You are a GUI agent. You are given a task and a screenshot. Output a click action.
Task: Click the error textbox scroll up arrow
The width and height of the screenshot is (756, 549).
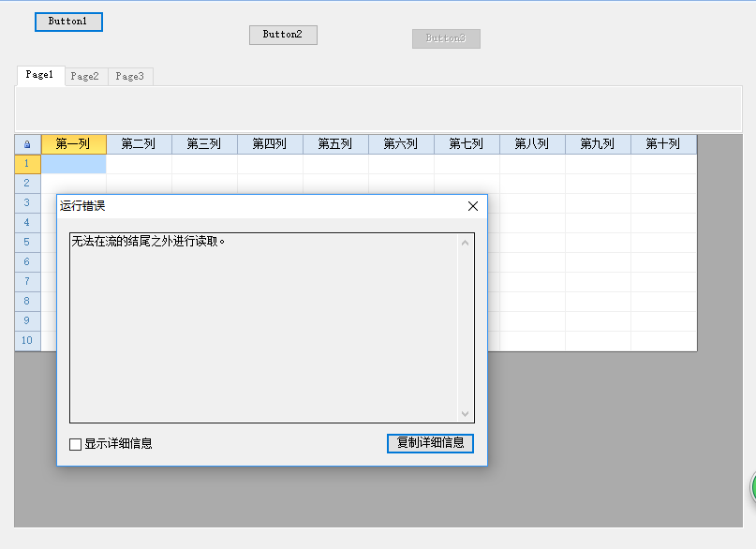tap(466, 243)
